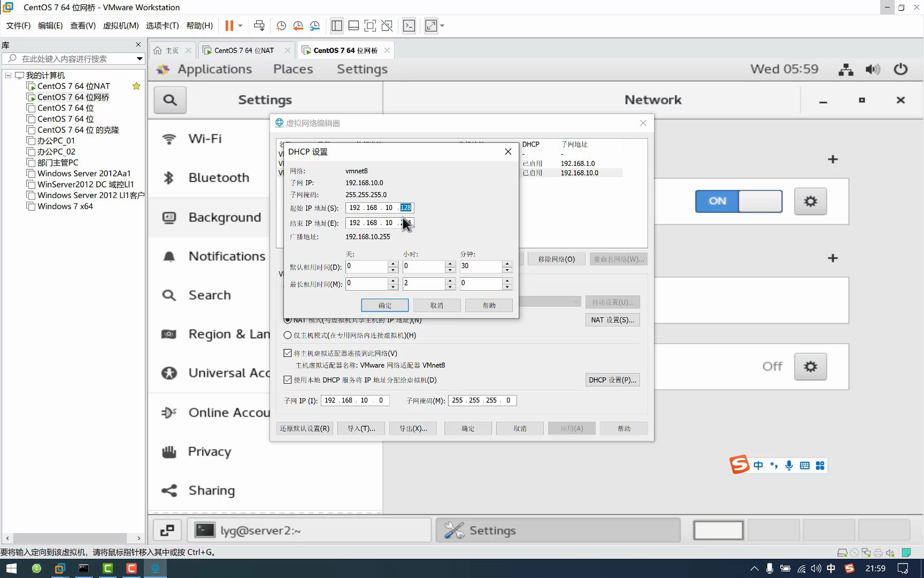Toggle the library sidebar panel
The image size is (924, 578).
coord(336,25)
